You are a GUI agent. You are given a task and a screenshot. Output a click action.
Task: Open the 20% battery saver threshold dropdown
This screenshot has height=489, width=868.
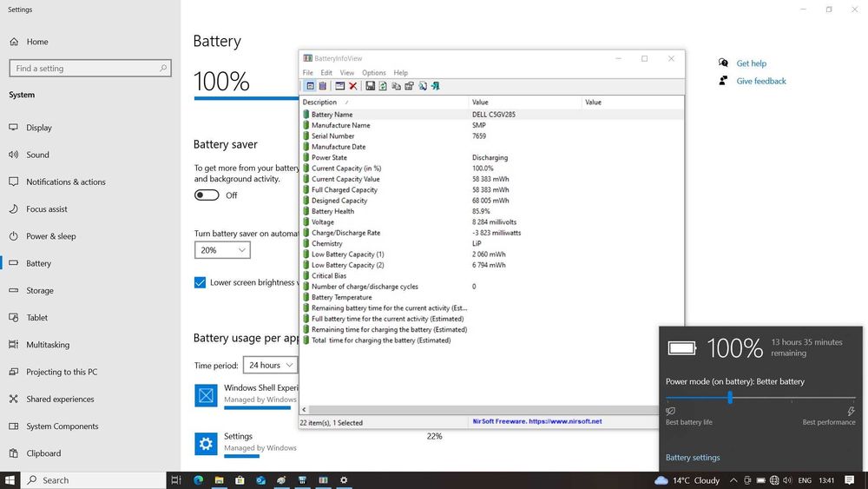[222, 250]
